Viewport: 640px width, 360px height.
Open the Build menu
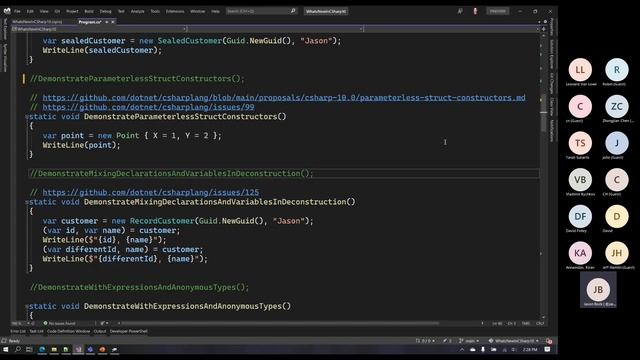point(89,11)
